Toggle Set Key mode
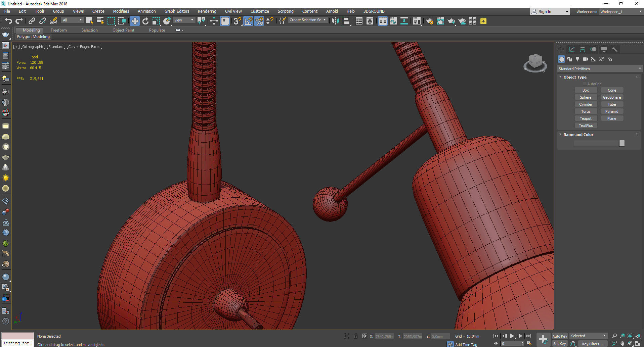Viewport: 644px width, 347px height. (x=560, y=344)
